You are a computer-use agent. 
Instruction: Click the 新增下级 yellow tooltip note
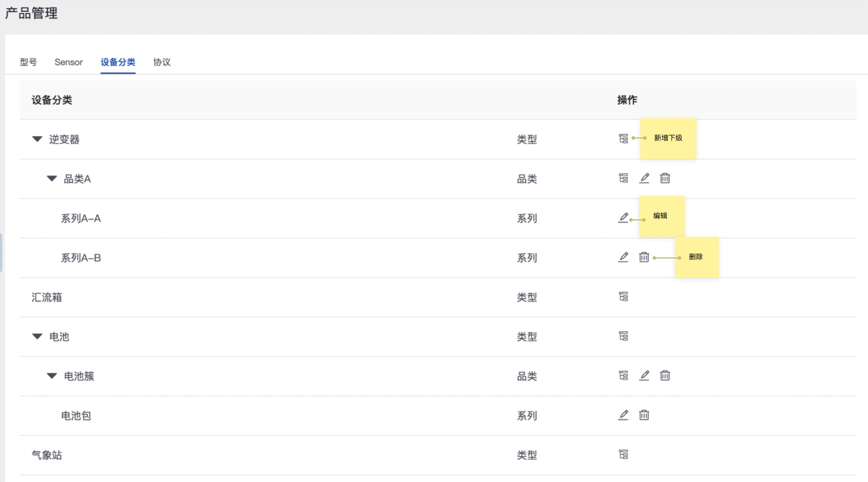[668, 138]
